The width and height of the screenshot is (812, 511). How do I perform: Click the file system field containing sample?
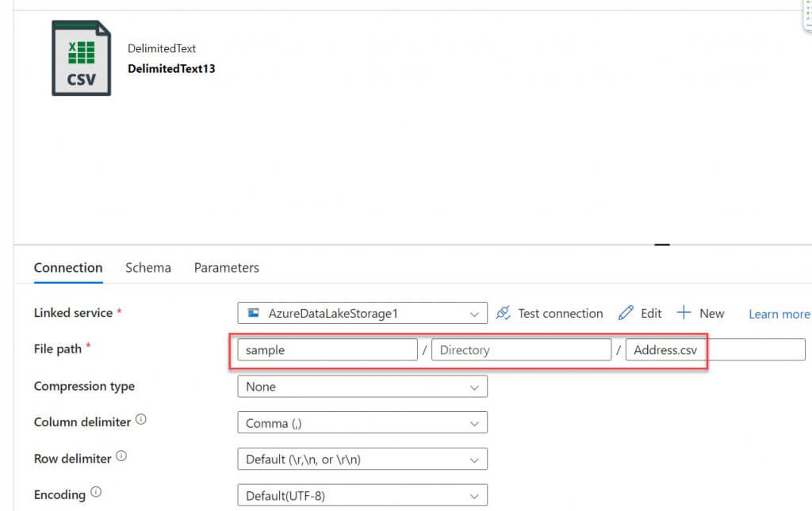327,349
